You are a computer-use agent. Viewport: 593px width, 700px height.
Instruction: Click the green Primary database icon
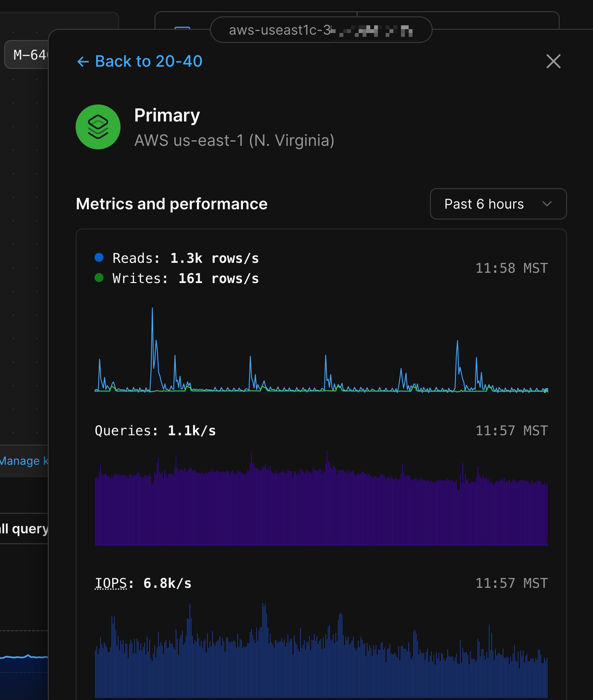pyautogui.click(x=98, y=127)
